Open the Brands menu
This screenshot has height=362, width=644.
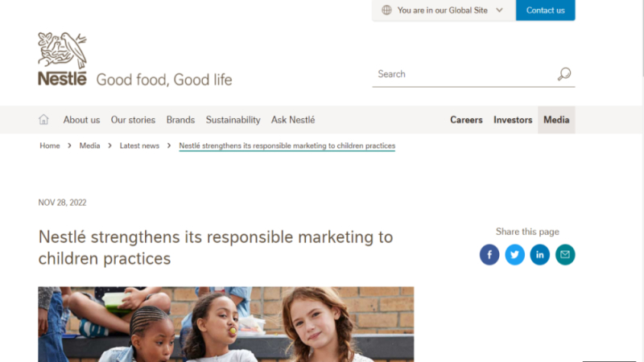coord(180,120)
